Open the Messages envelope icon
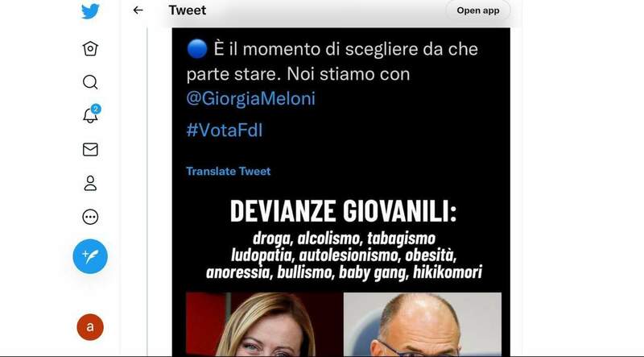The height and width of the screenshot is (357, 644). pyautogui.click(x=90, y=149)
